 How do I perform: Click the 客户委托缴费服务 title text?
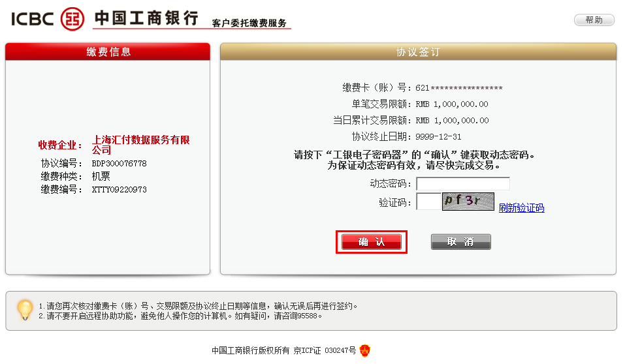[x=249, y=23]
